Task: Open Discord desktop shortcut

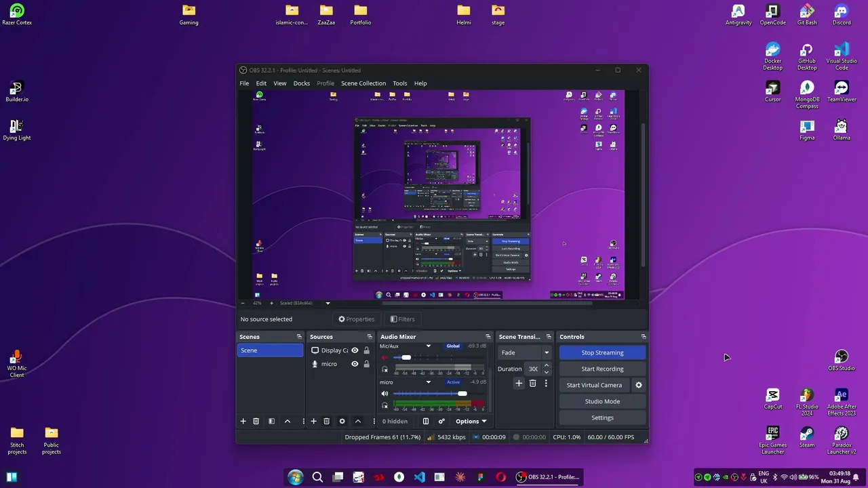Action: pyautogui.click(x=842, y=15)
